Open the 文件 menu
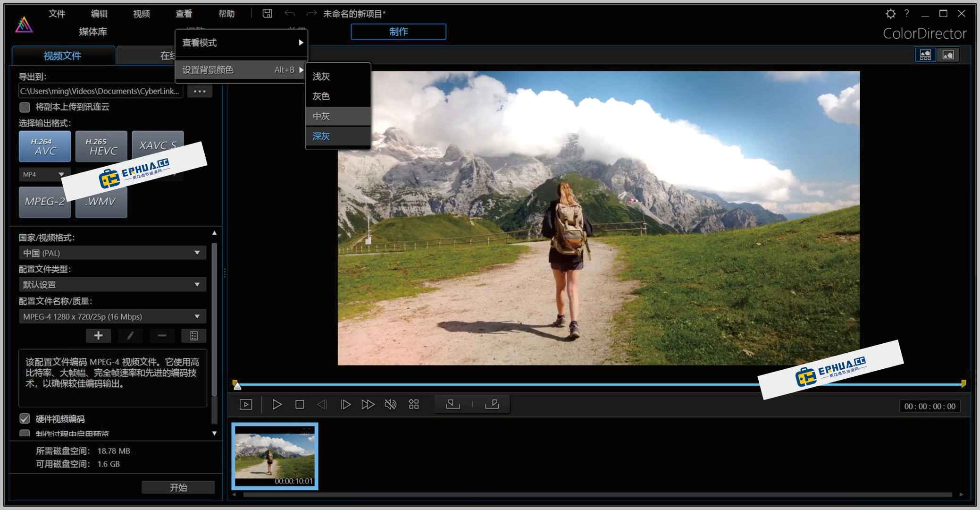The image size is (980, 510). (57, 14)
